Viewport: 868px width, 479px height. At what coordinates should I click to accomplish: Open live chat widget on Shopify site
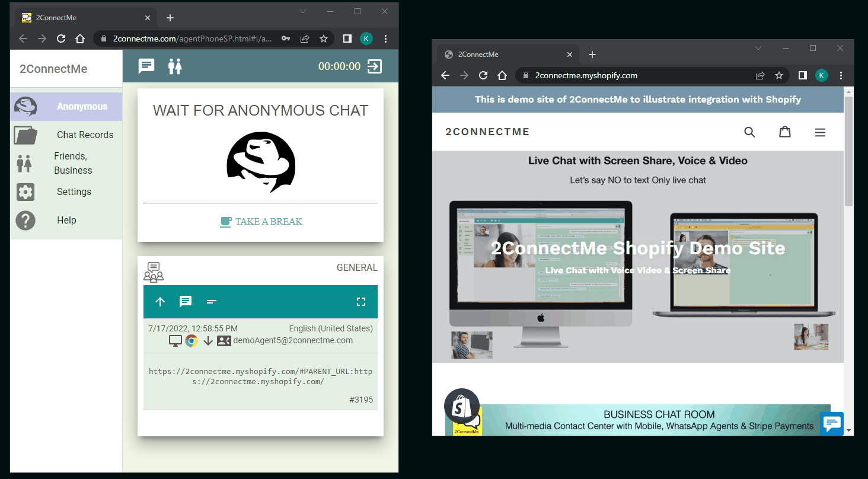tap(832, 423)
